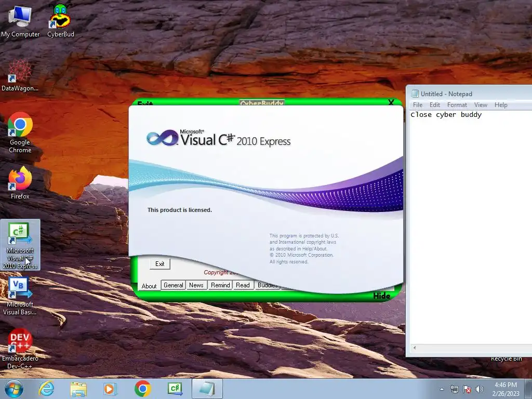Open the View menu in Notepad
Viewport: 532px width, 399px height.
(x=481, y=105)
